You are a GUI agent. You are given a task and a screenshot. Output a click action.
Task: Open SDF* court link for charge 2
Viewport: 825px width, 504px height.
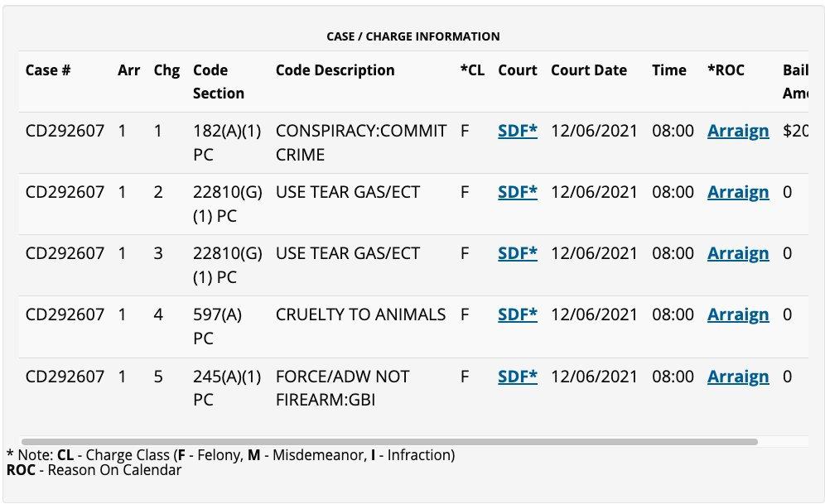517,192
